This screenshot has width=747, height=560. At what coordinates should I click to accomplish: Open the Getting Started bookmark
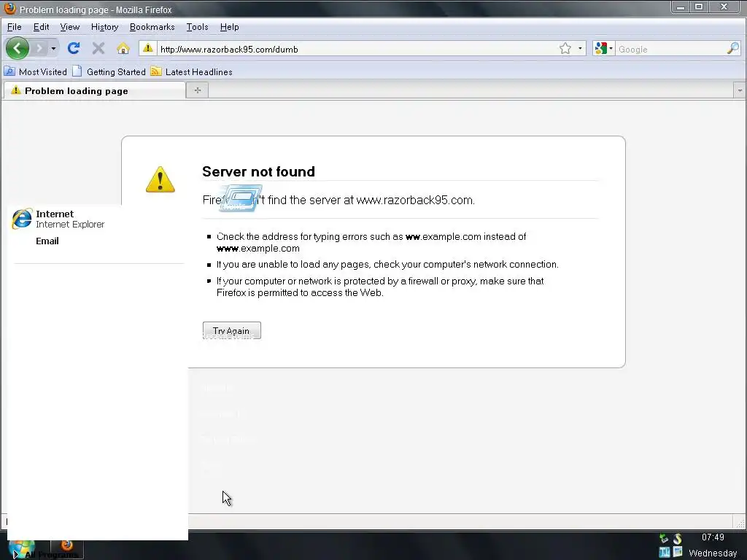tap(109, 72)
